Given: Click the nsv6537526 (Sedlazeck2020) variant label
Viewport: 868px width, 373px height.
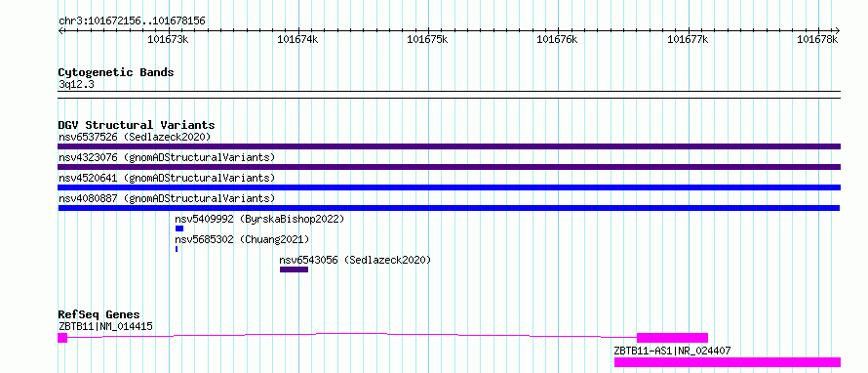Looking at the screenshot, I should [135, 137].
